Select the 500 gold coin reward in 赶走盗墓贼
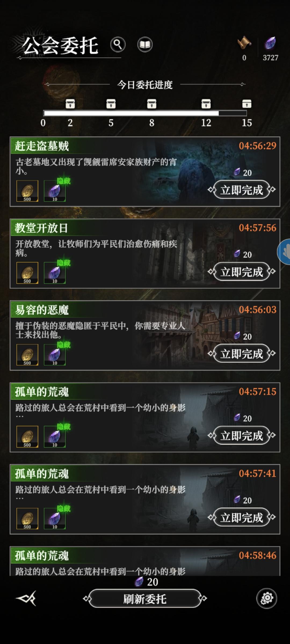The image size is (290, 644). click(x=27, y=191)
